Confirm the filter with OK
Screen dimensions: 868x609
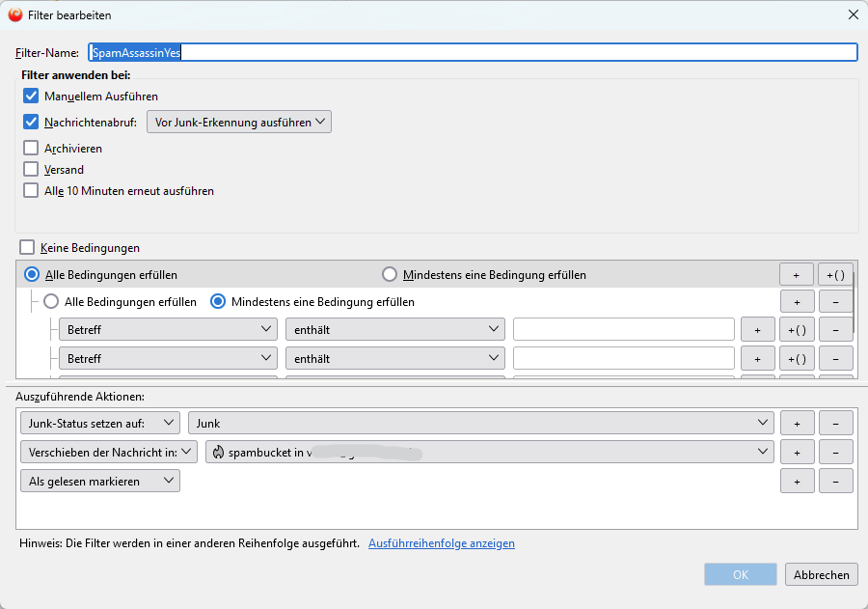[x=740, y=574]
